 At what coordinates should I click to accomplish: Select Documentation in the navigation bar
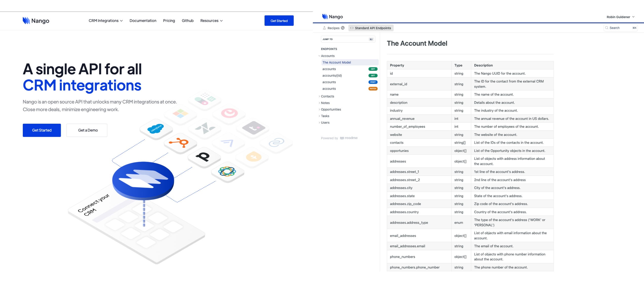(x=143, y=20)
